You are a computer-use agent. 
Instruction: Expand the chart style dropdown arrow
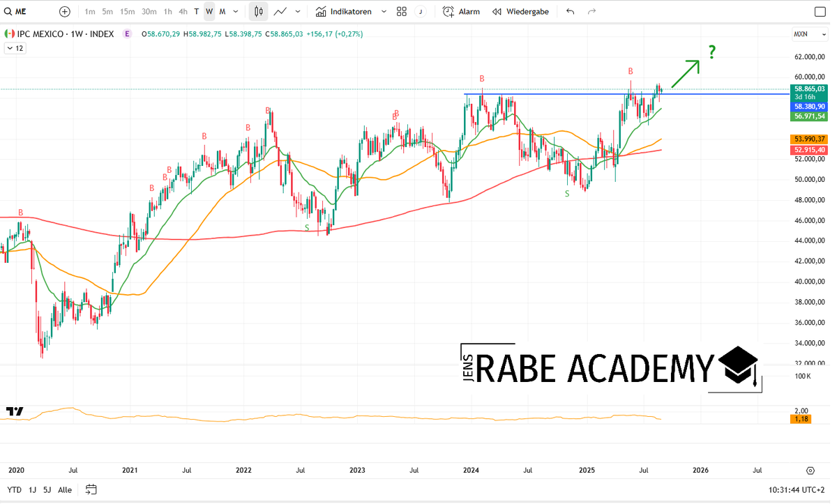298,11
